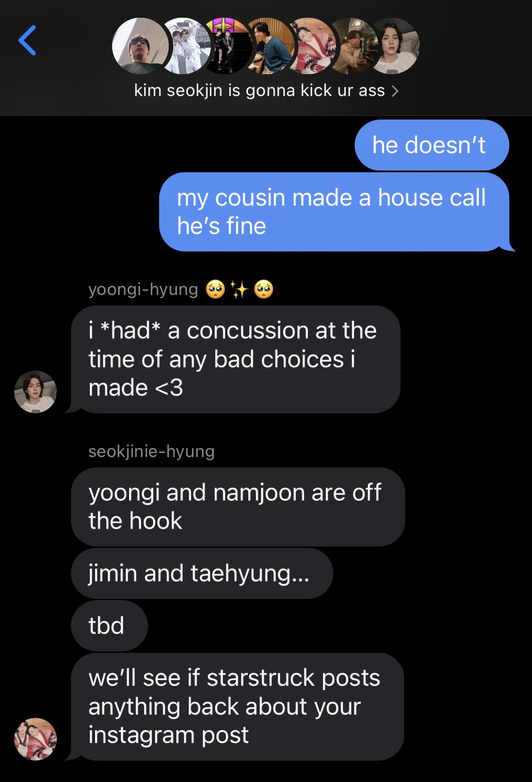Tap the 'tbd' message bubble
Viewport: 532px width, 782px height.
tap(110, 626)
